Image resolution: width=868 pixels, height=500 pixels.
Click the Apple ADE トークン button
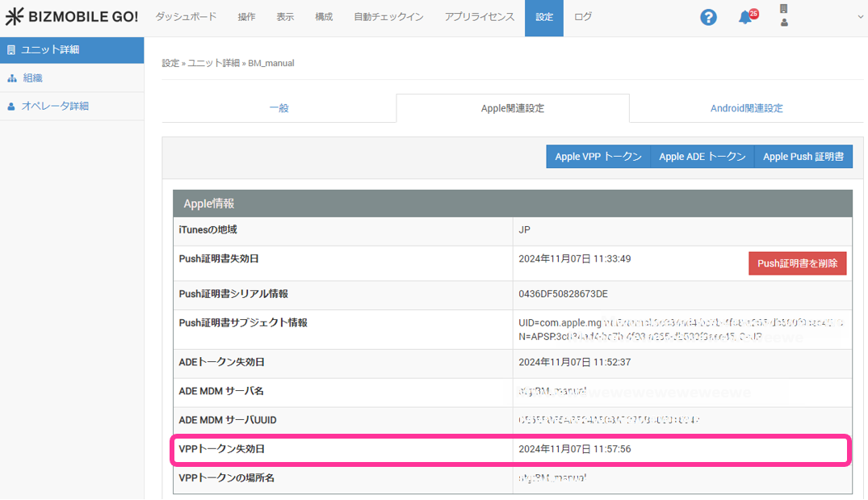tap(702, 157)
